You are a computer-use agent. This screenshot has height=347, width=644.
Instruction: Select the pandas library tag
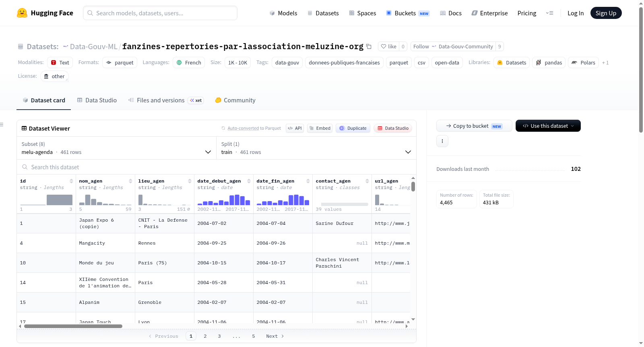tap(549, 62)
